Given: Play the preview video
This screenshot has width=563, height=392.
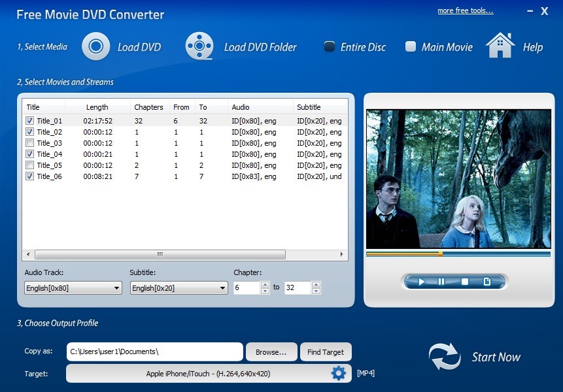Looking at the screenshot, I should [422, 282].
